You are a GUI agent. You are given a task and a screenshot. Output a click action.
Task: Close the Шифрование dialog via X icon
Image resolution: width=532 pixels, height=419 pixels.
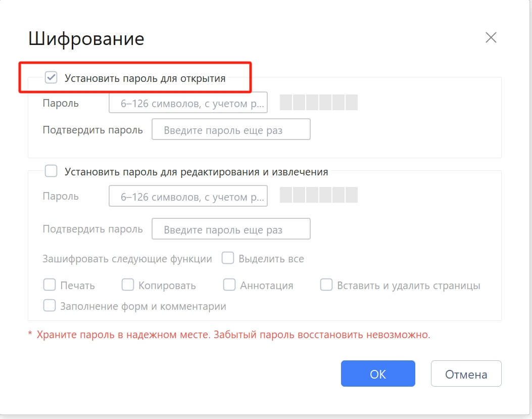click(490, 37)
